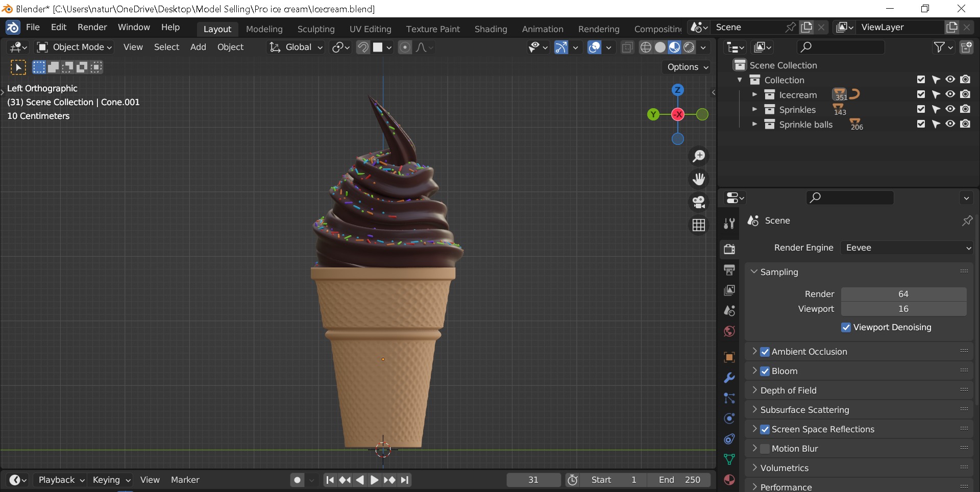This screenshot has width=980, height=492.
Task: Enable Motion Blur checkbox
Action: (x=765, y=449)
